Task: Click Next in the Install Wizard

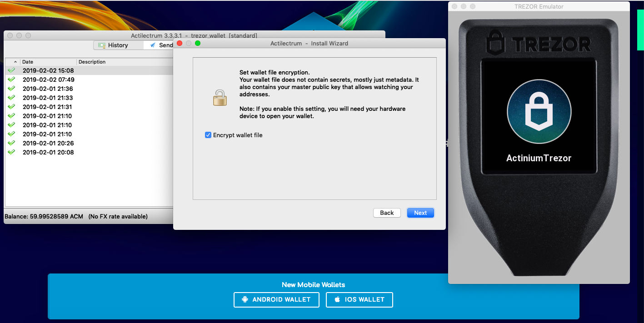Action: (420, 213)
